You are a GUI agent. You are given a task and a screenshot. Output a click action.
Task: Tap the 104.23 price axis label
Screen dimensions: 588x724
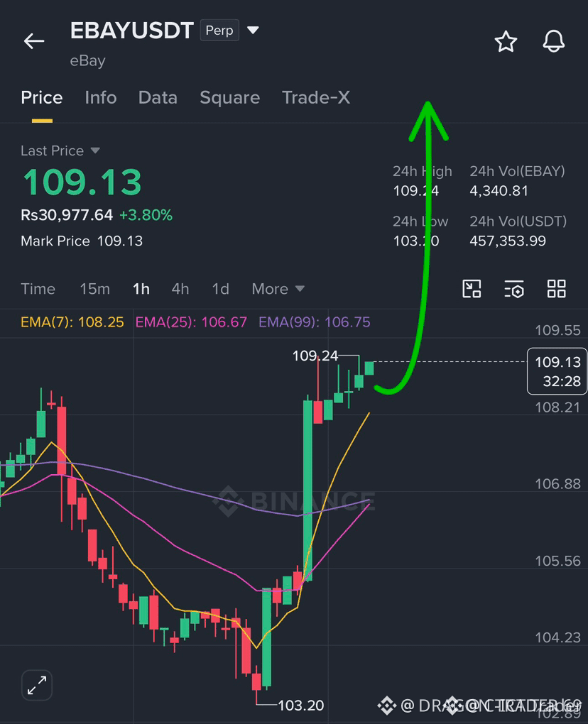[x=557, y=637]
